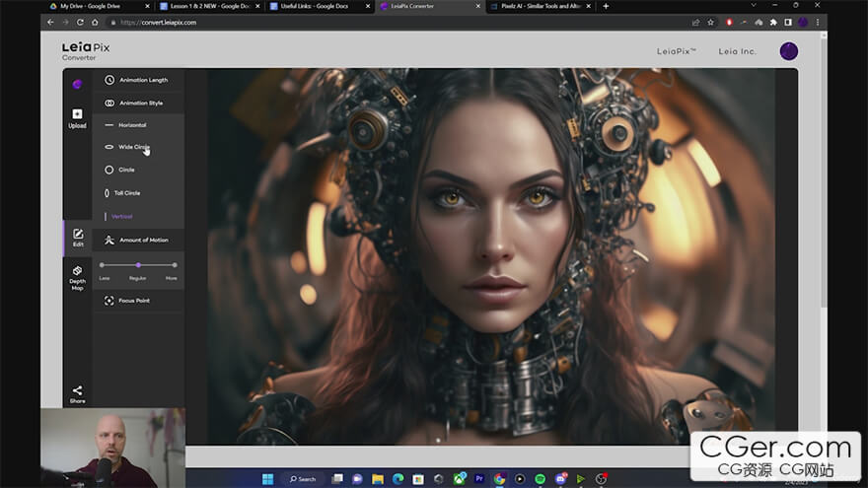
Task: Switch to Pixelz AI browser tab
Action: [x=540, y=6]
